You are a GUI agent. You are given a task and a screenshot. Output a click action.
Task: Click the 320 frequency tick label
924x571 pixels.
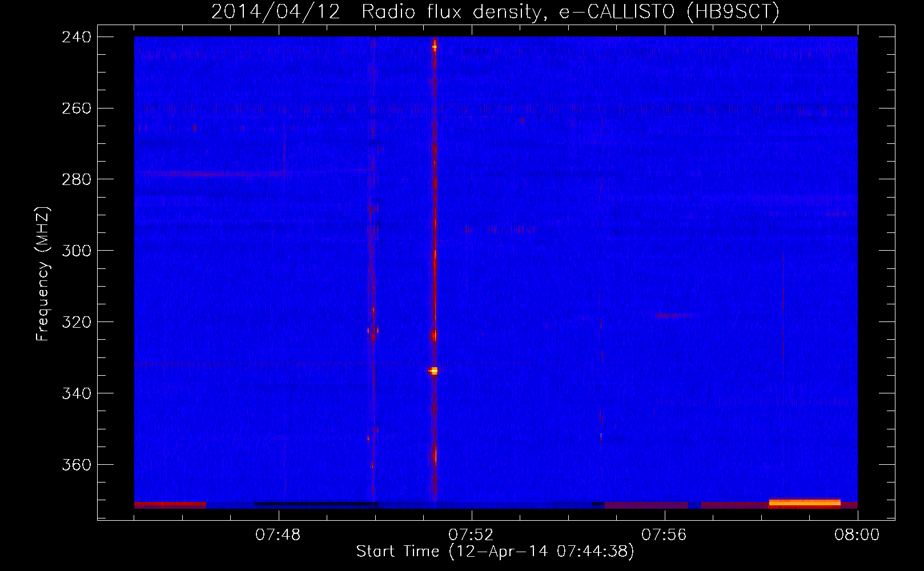(x=77, y=323)
